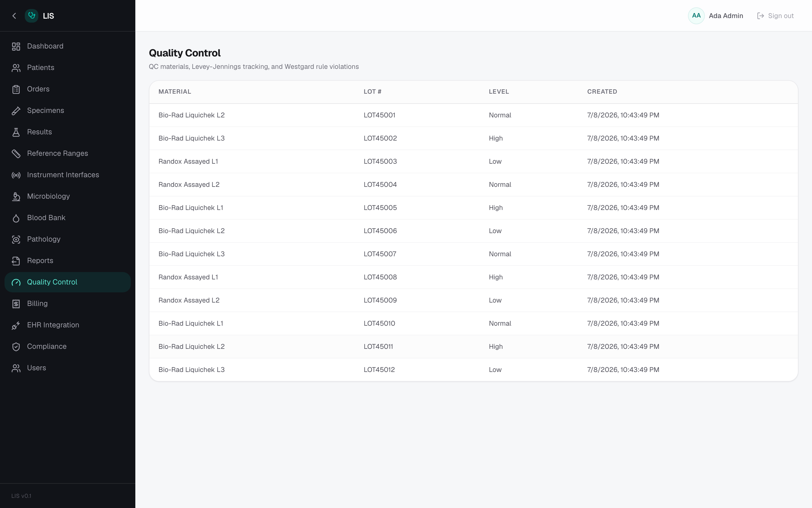Open the Blood Bank section
Viewport: 812px width, 508px height.
pyautogui.click(x=67, y=218)
